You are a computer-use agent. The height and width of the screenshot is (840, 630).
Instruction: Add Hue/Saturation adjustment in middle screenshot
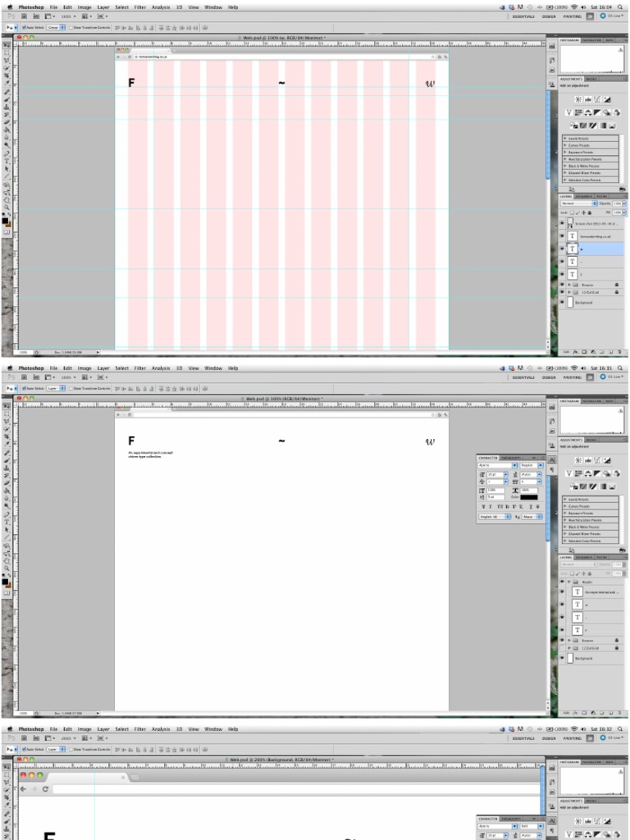(x=578, y=473)
